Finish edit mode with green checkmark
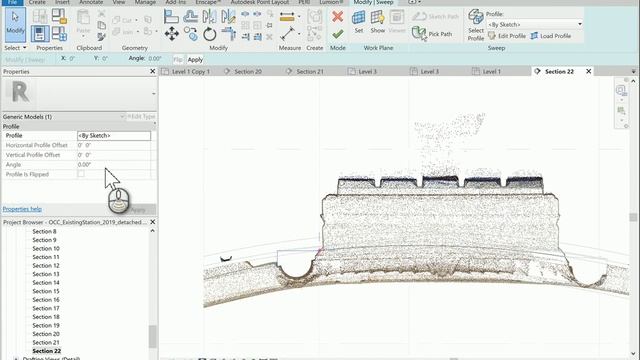Screen dimensions: 640x360 click(338, 34)
